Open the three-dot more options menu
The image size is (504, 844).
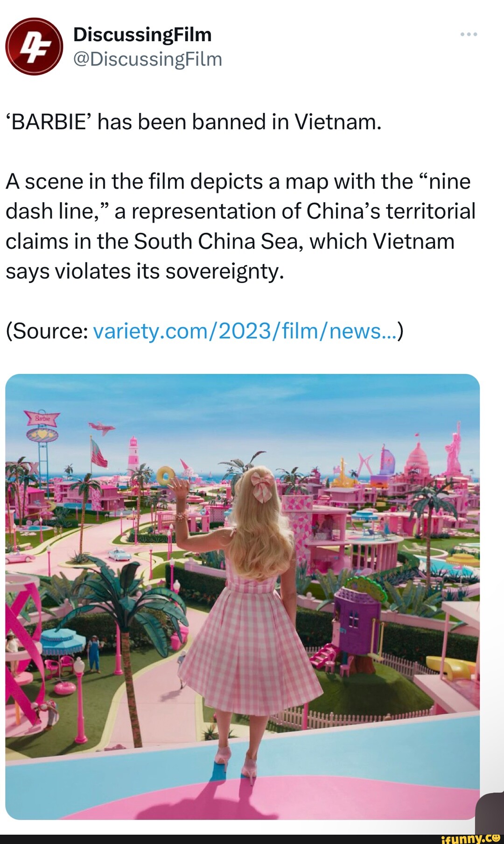pyautogui.click(x=469, y=34)
